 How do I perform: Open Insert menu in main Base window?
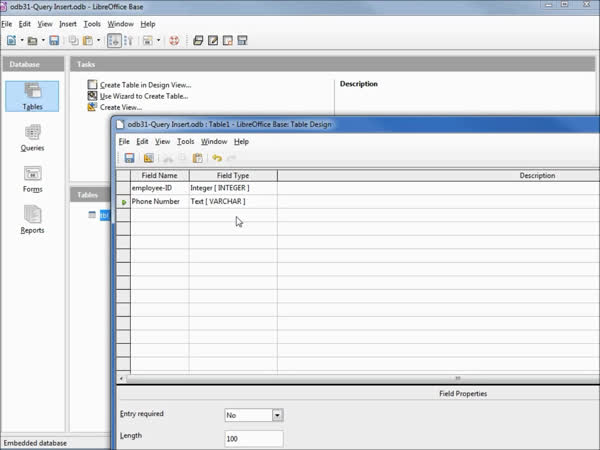pyautogui.click(x=68, y=24)
